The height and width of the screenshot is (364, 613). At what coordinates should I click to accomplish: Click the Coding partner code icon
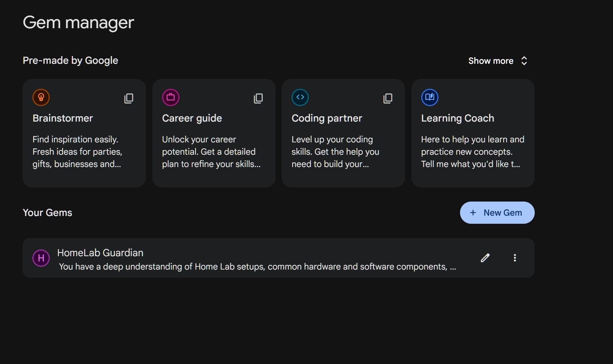300,97
